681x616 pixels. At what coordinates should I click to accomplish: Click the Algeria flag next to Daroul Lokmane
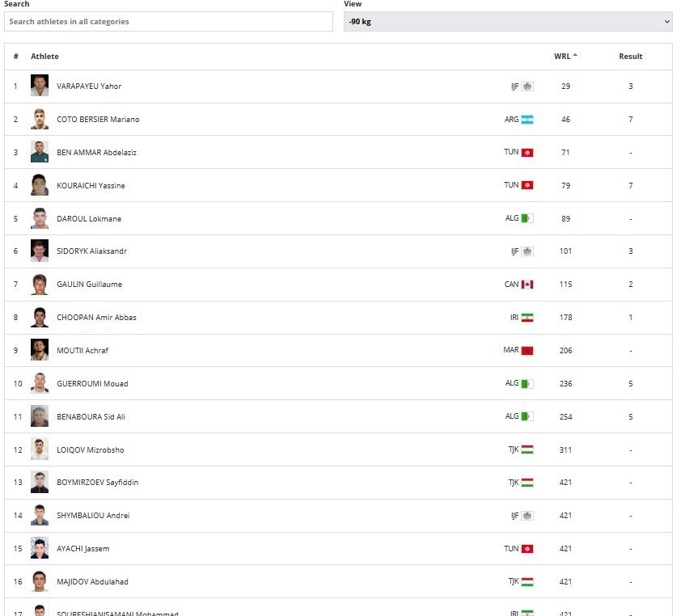527,218
